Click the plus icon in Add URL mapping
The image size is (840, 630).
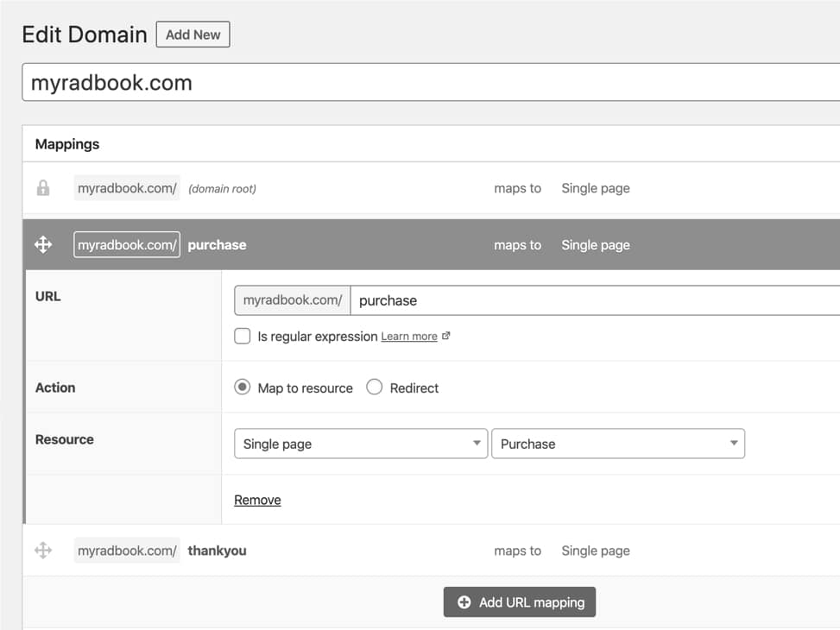tap(464, 602)
